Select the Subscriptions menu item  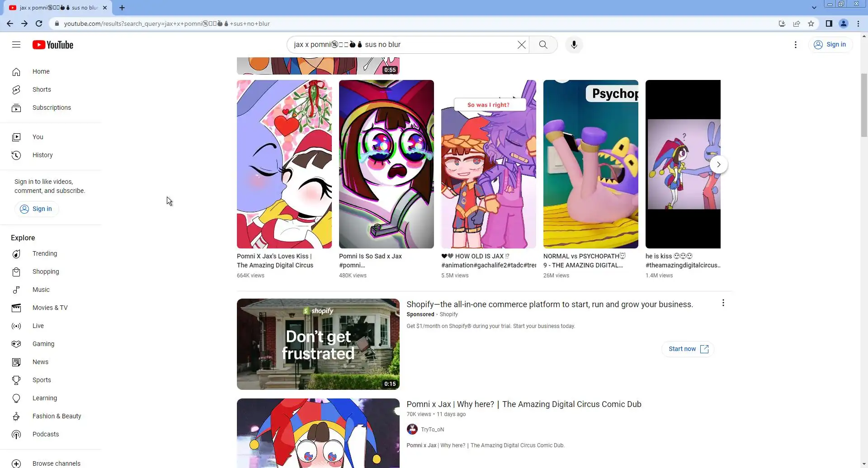(x=51, y=108)
